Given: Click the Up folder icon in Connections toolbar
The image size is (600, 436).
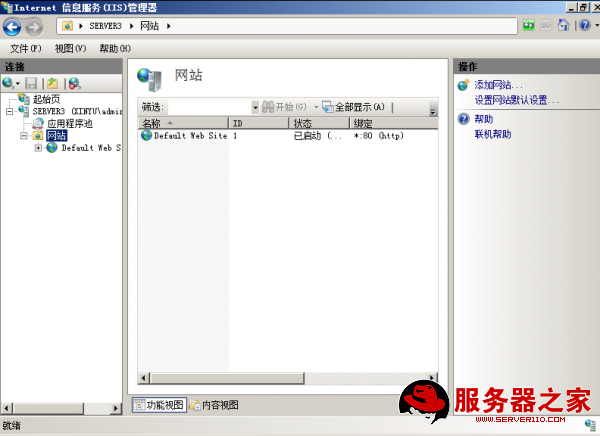Looking at the screenshot, I should (x=52, y=83).
